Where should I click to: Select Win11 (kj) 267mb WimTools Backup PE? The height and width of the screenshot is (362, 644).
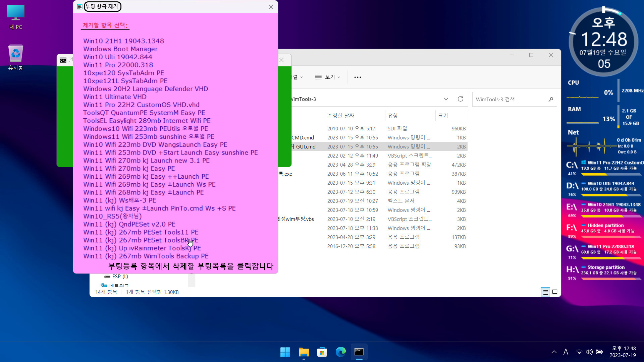pos(146,256)
